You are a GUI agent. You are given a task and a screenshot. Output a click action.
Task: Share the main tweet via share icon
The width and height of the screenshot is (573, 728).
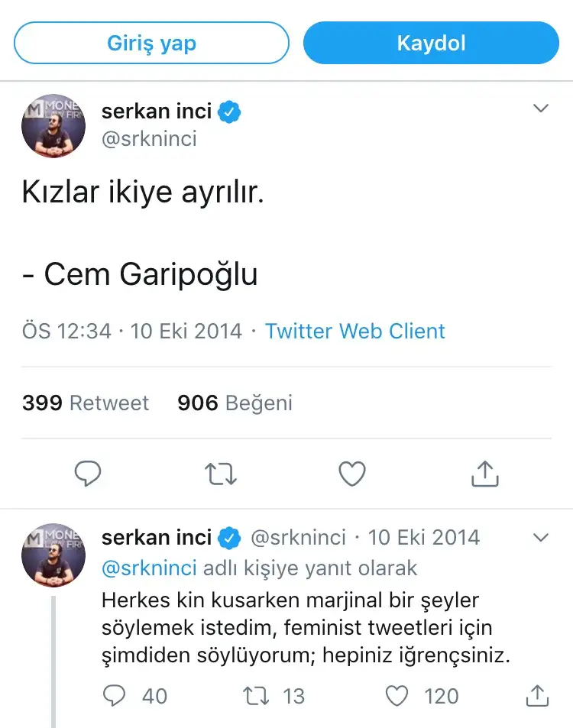[x=484, y=474]
